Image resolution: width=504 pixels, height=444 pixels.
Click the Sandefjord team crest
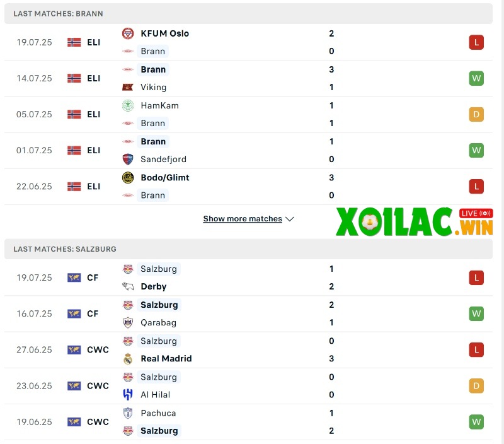(x=128, y=159)
